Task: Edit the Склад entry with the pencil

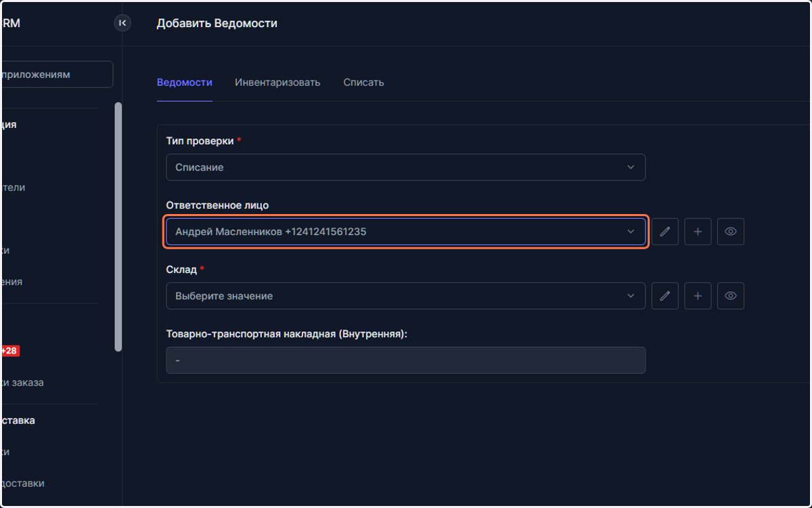Action: [665, 296]
